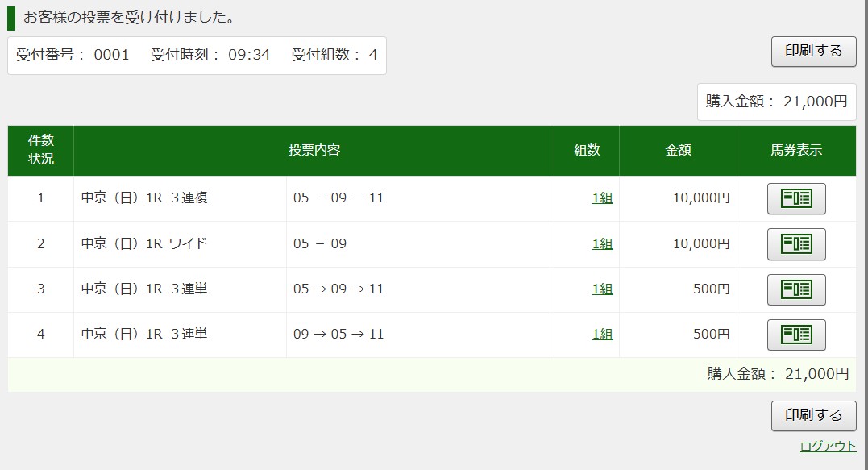The image size is (868, 470).
Task: Click the 組数 column header
Action: click(x=587, y=151)
